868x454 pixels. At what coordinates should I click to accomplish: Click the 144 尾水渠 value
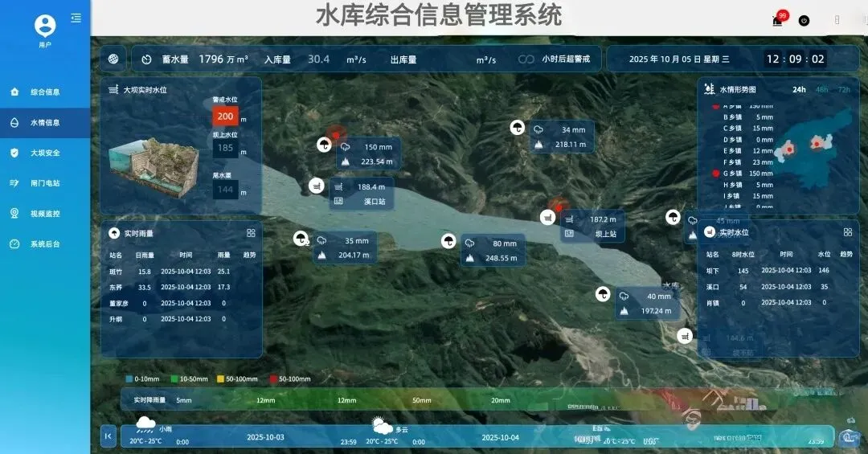point(225,190)
